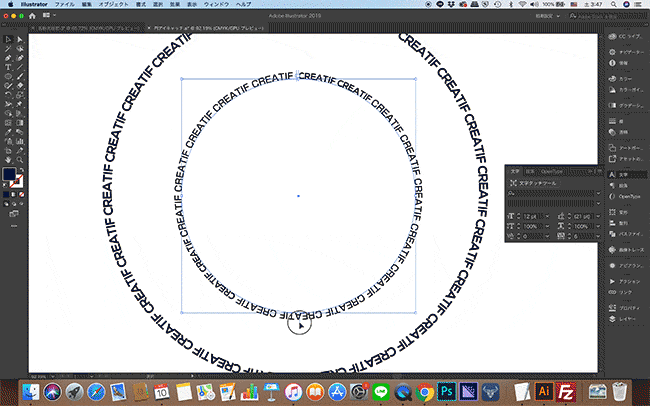Image resolution: width=650 pixels, height=406 pixels.
Task: Select the Shape Builder tool
Action: [8, 114]
